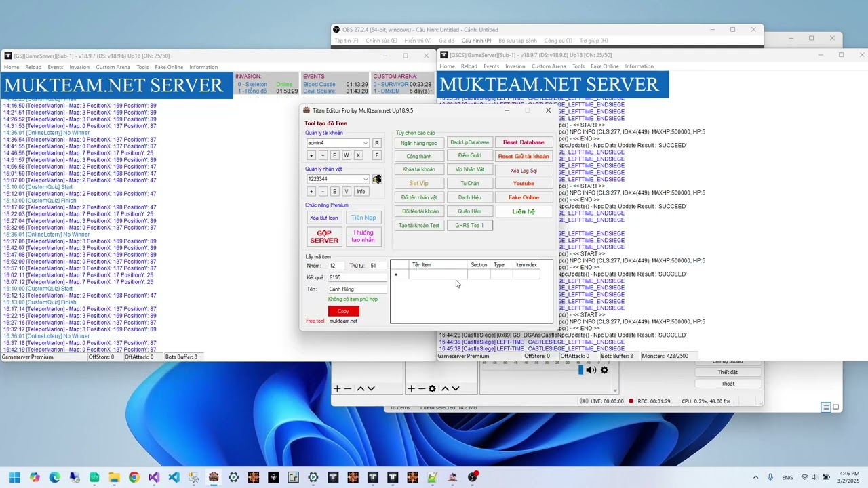This screenshot has width=868, height=488.
Task: Move scene down in OBS scenes panel
Action: 371,388
